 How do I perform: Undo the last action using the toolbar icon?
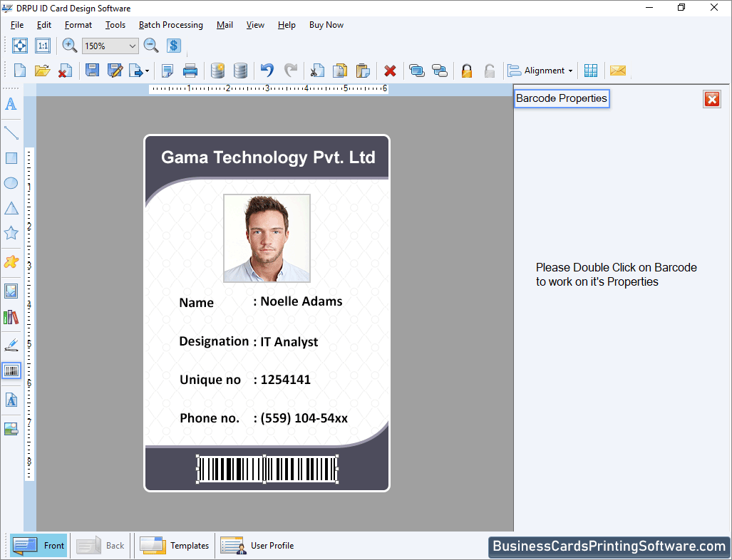(x=266, y=70)
